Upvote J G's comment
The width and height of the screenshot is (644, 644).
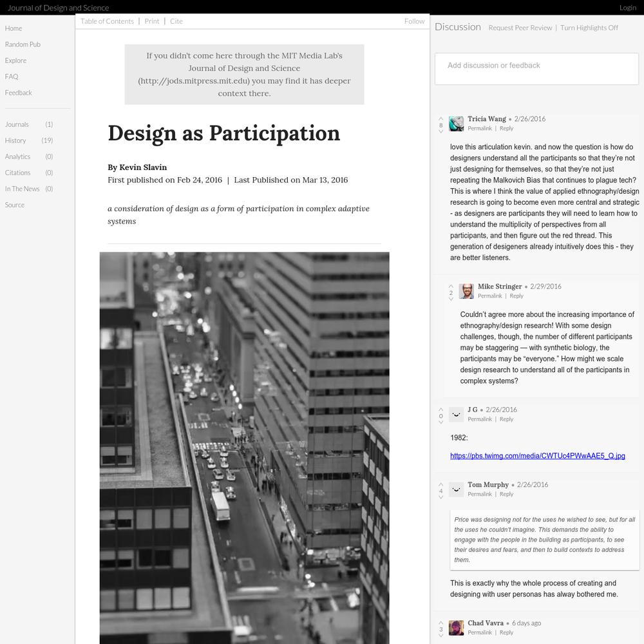point(440,410)
